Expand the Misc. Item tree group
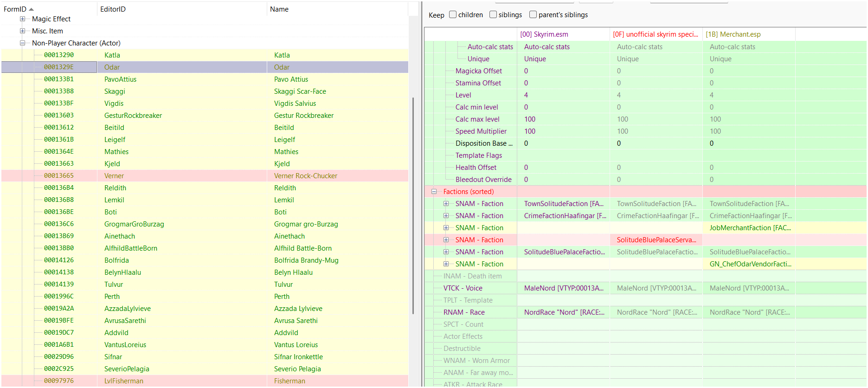The width and height of the screenshot is (868, 388). click(22, 31)
